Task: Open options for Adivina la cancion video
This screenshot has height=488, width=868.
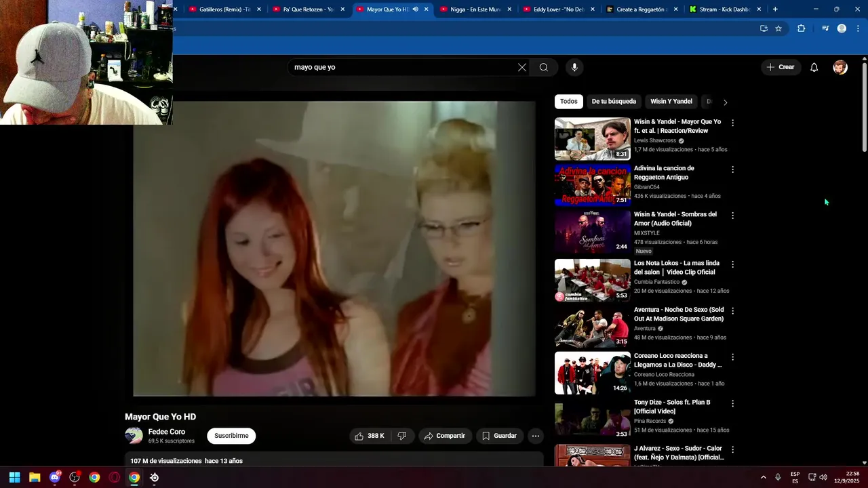Action: tap(732, 169)
